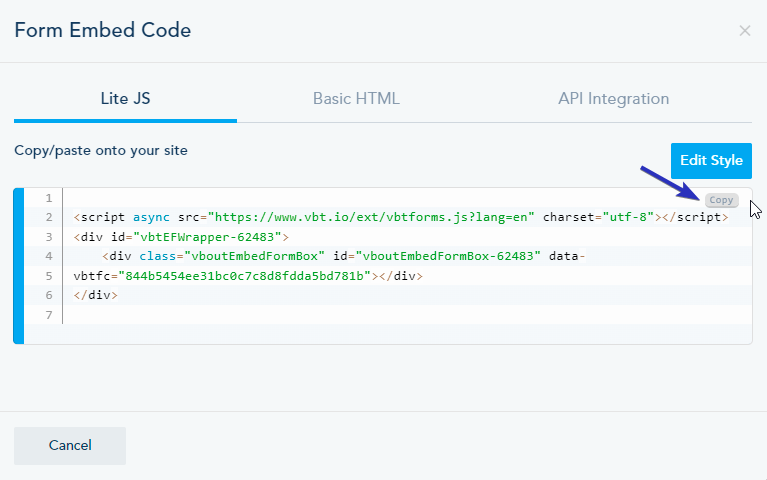Image resolution: width=767 pixels, height=480 pixels.
Task: Select the API Integration tab
Action: 613,99
